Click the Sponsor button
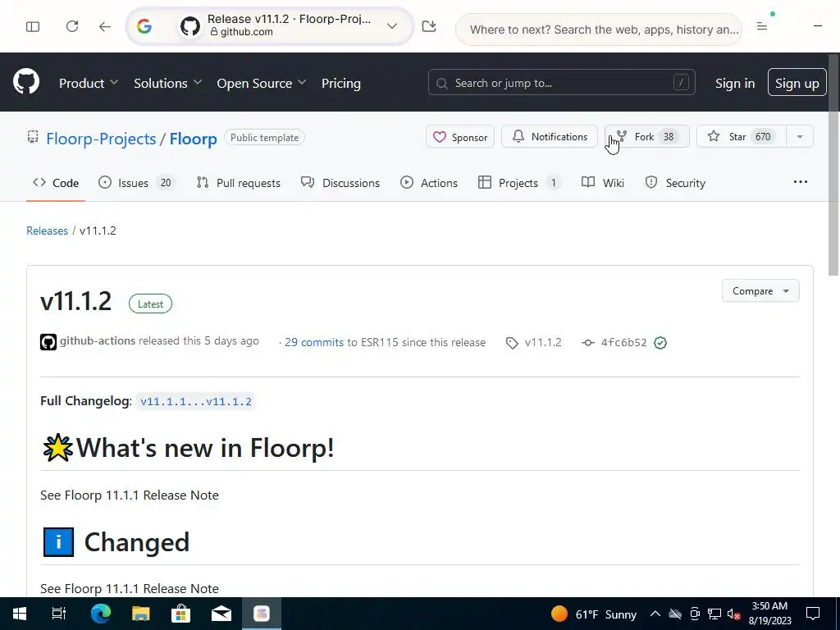This screenshot has width=840, height=630. point(460,137)
